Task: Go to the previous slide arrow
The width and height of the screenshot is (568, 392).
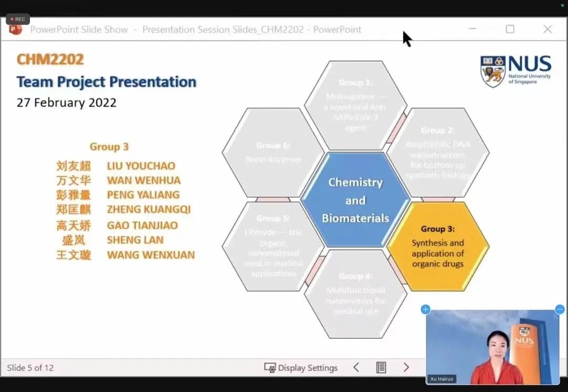Action: point(356,367)
